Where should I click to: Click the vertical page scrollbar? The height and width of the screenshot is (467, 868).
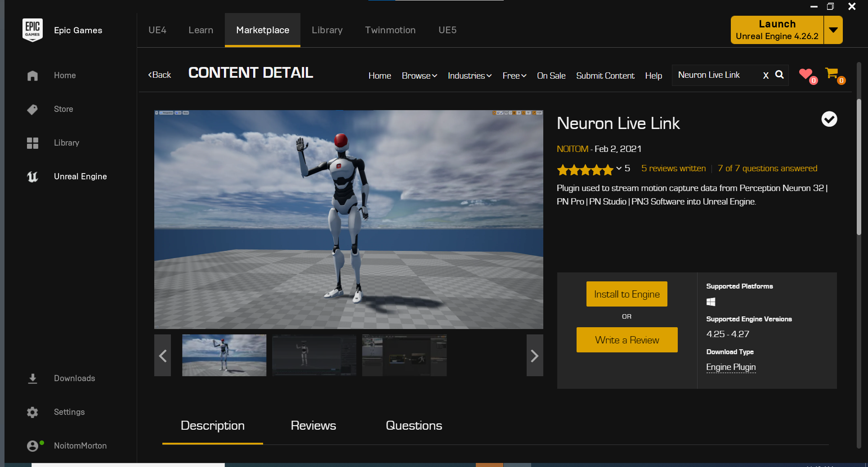click(x=859, y=166)
